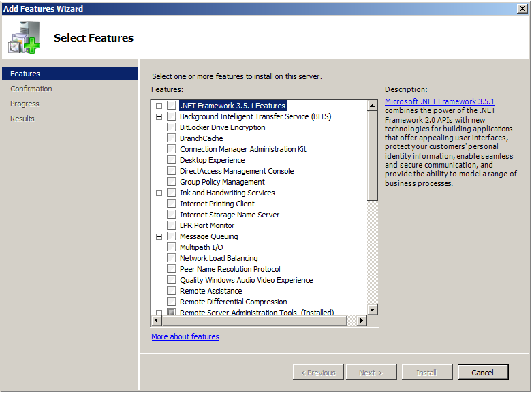Select Remote Assistance feature label

(210, 291)
